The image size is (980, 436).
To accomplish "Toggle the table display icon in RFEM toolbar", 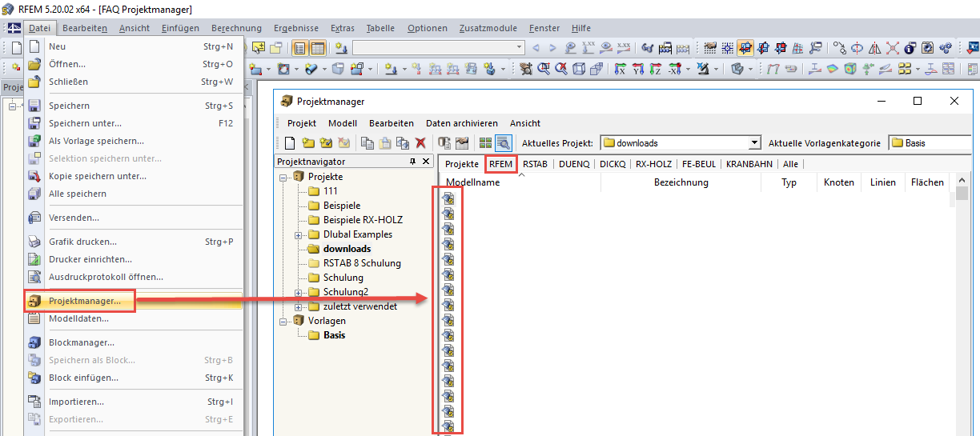I will [x=318, y=48].
